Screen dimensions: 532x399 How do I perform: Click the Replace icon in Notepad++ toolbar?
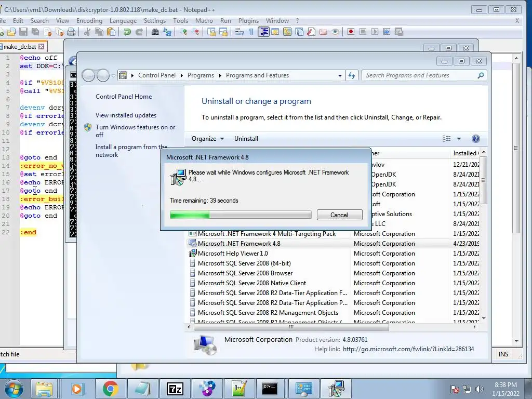[167, 32]
